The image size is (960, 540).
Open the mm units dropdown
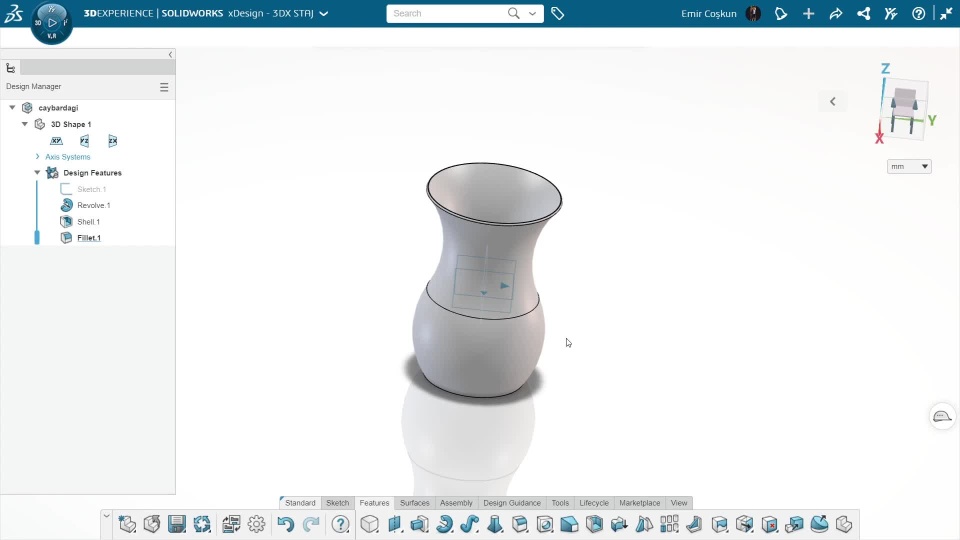909,167
